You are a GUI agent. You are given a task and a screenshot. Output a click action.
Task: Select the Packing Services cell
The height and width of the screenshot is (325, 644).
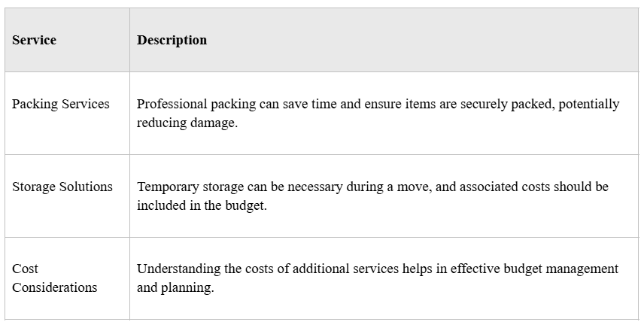tap(60, 104)
